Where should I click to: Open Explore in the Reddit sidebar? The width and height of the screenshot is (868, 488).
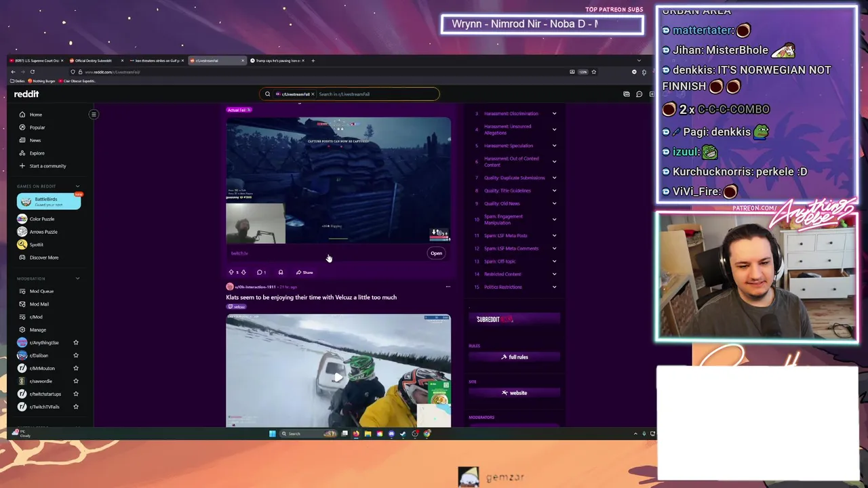[37, 153]
